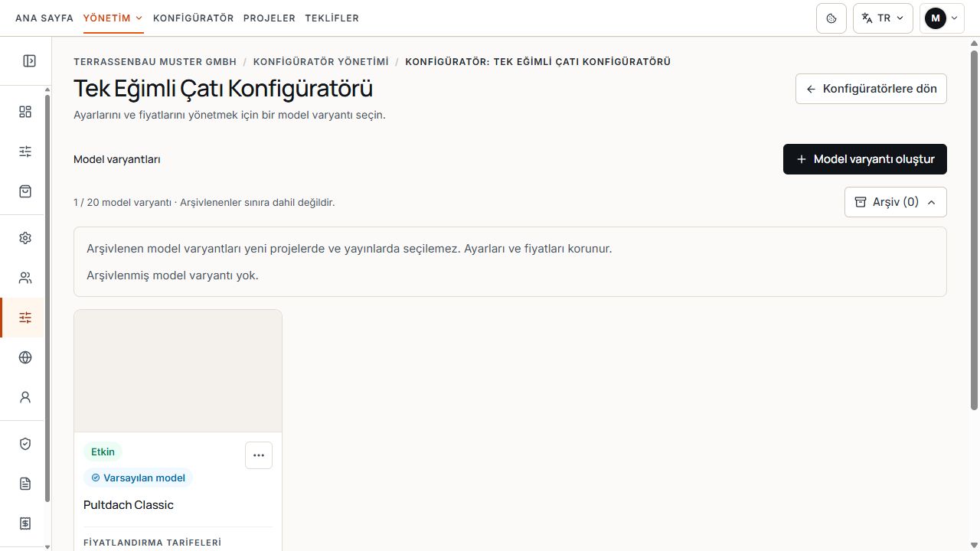Viewport: 980px width, 551px height.
Task: Open the two-people users icon in sidebar
Action: [25, 278]
